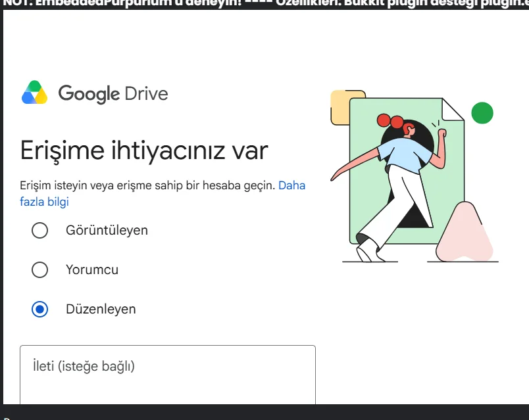Image resolution: width=529 pixels, height=420 pixels.
Task: Select the Düzenleyen radio button
Action: pyautogui.click(x=40, y=310)
